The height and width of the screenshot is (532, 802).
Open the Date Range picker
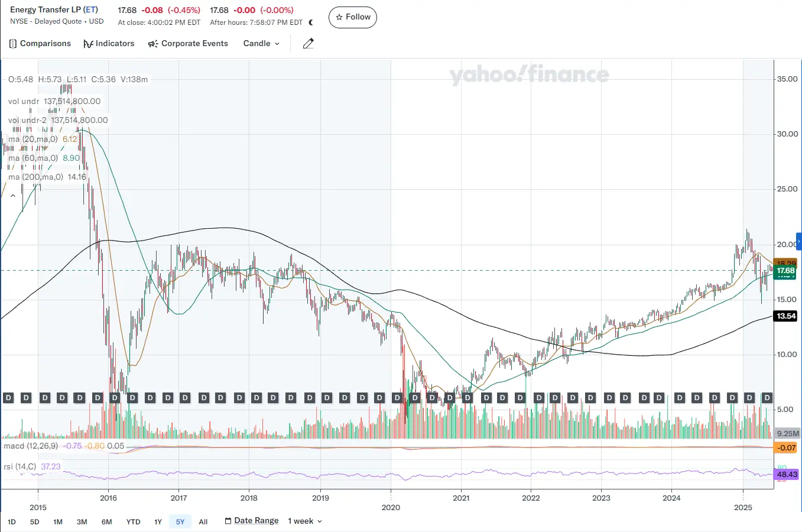(x=252, y=521)
